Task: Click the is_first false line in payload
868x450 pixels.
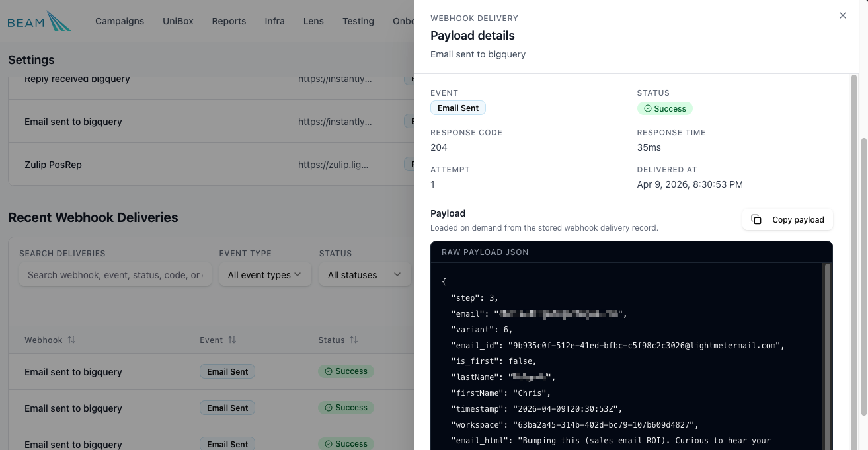Action: [x=494, y=361]
